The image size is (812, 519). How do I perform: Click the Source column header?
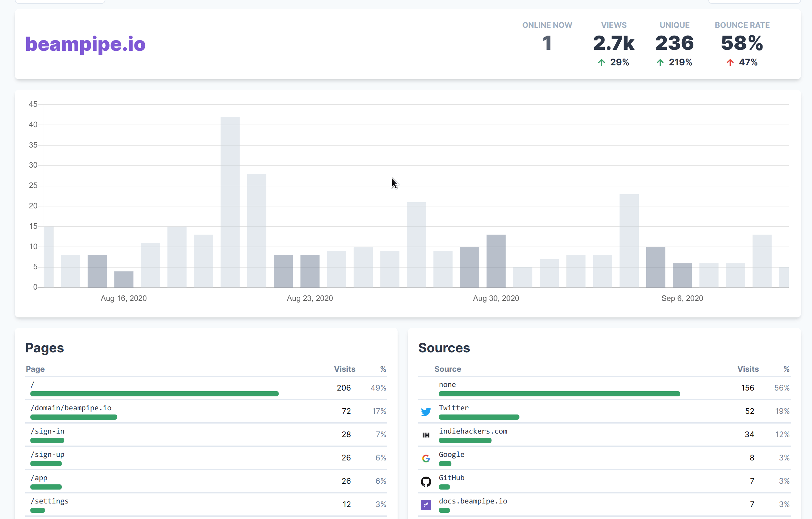447,369
